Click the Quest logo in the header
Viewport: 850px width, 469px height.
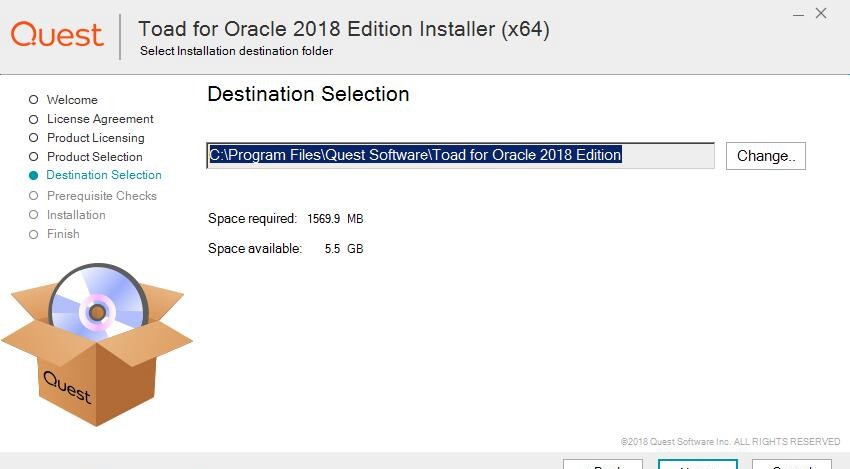point(57,35)
